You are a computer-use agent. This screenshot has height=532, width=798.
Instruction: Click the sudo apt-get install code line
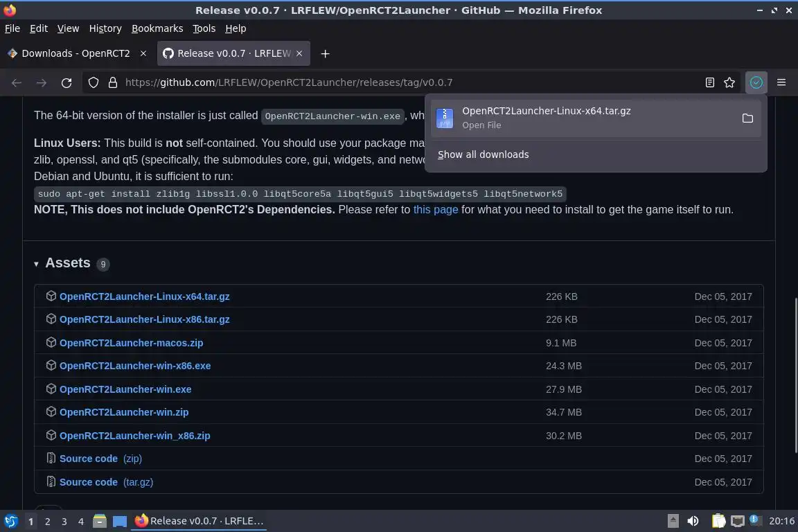pyautogui.click(x=300, y=193)
